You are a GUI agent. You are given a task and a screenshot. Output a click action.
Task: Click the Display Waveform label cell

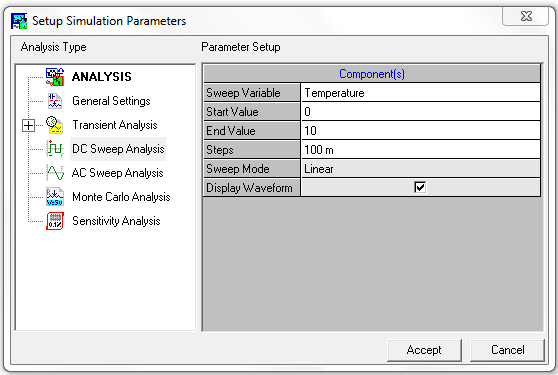[252, 188]
